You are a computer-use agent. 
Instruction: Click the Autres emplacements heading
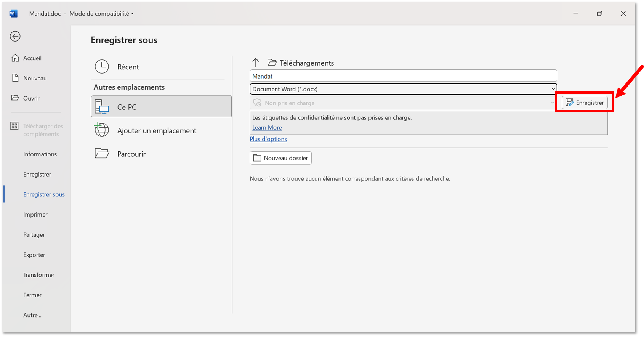pyautogui.click(x=129, y=87)
